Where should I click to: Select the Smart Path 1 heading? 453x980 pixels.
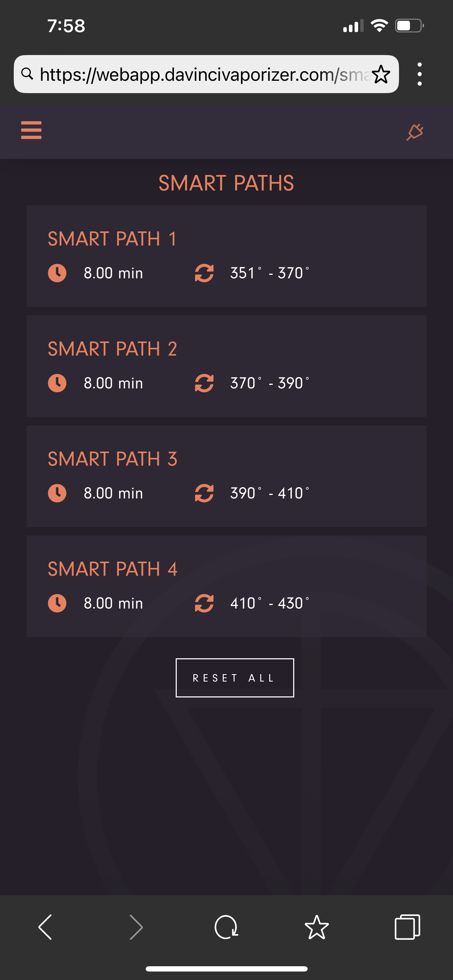click(x=112, y=239)
